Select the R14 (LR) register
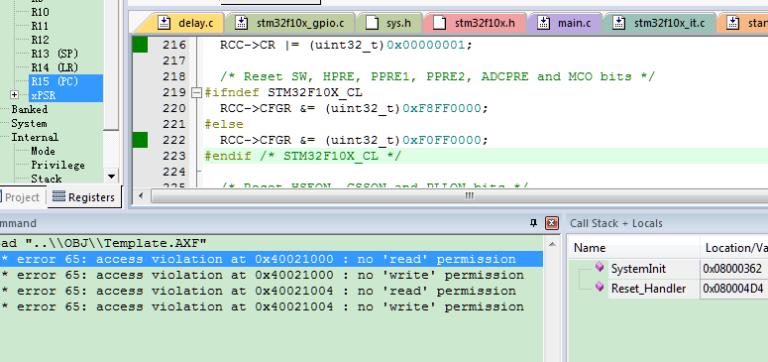This screenshot has width=768, height=362. (x=54, y=68)
